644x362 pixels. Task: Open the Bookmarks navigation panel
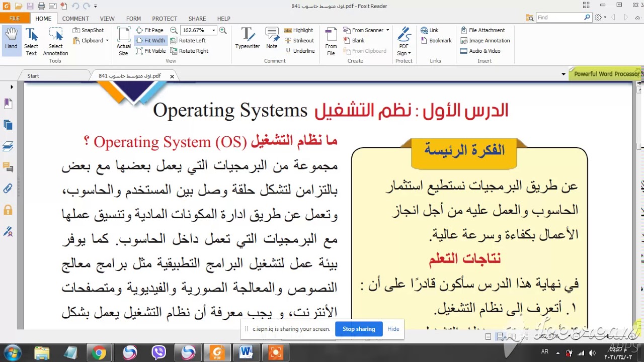[8, 104]
